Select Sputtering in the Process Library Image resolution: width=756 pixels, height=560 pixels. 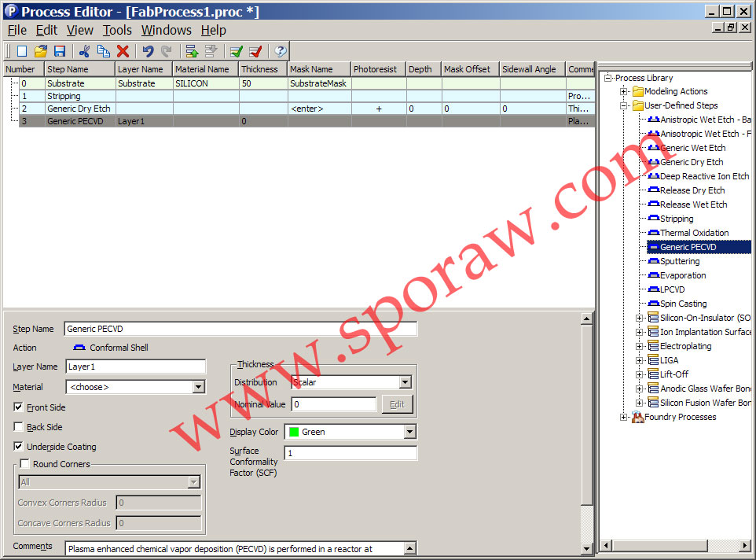pyautogui.click(x=679, y=261)
